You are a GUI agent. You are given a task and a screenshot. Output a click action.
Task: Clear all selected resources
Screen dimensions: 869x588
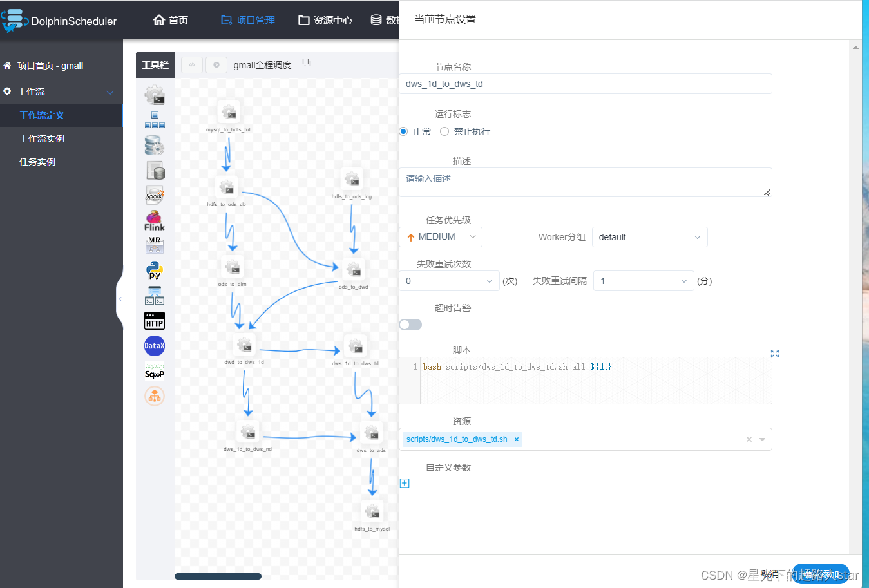749,439
